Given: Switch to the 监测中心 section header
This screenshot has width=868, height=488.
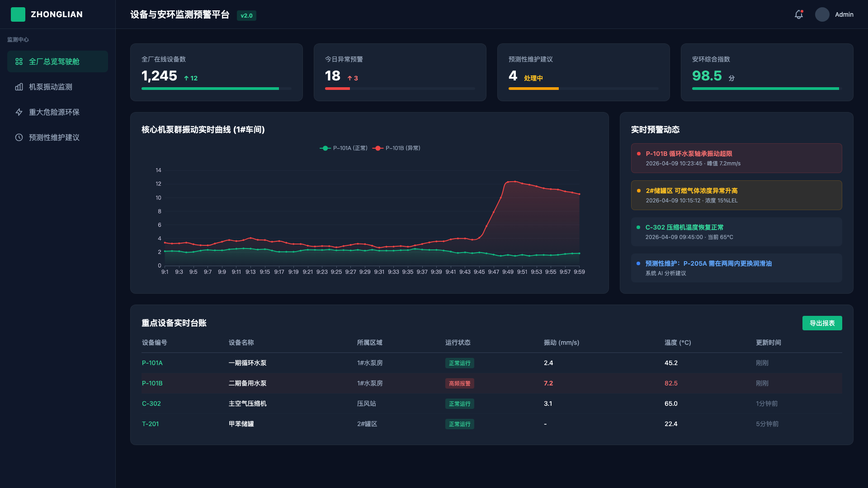Looking at the screenshot, I should (x=18, y=39).
